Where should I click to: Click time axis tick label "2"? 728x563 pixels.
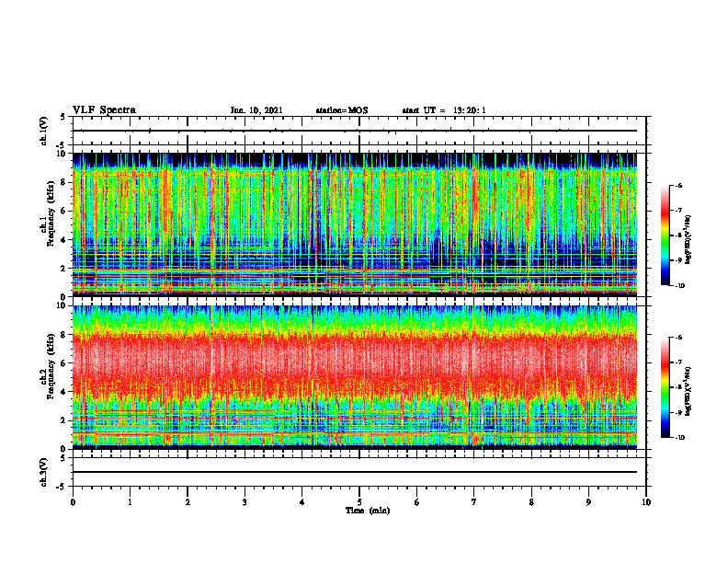click(x=188, y=502)
